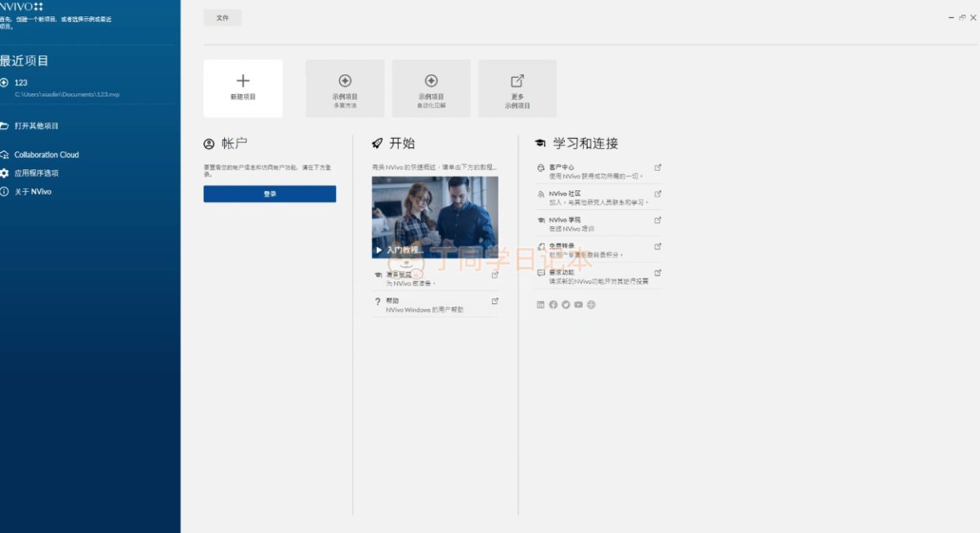Viewport: 980px width, 533px height.
Task: Open the 示例项目 多重方法 sample project
Action: 345,88
